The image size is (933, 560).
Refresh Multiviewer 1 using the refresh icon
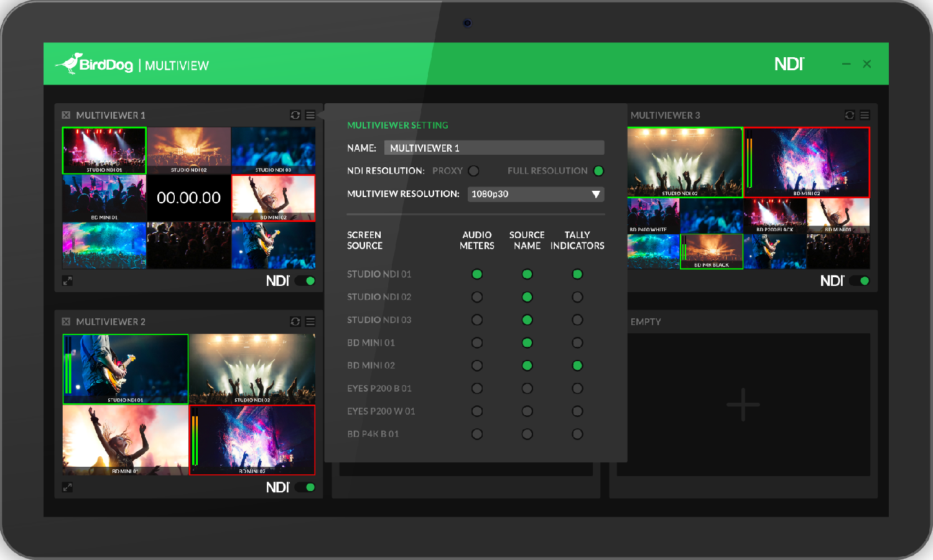coord(295,115)
